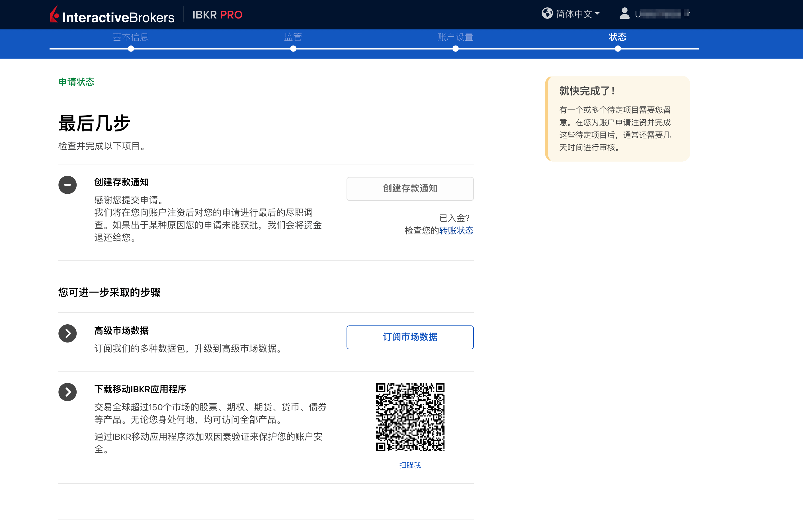Click the 订阅市场数据 button
Image resolution: width=803 pixels, height=532 pixels.
(x=410, y=337)
